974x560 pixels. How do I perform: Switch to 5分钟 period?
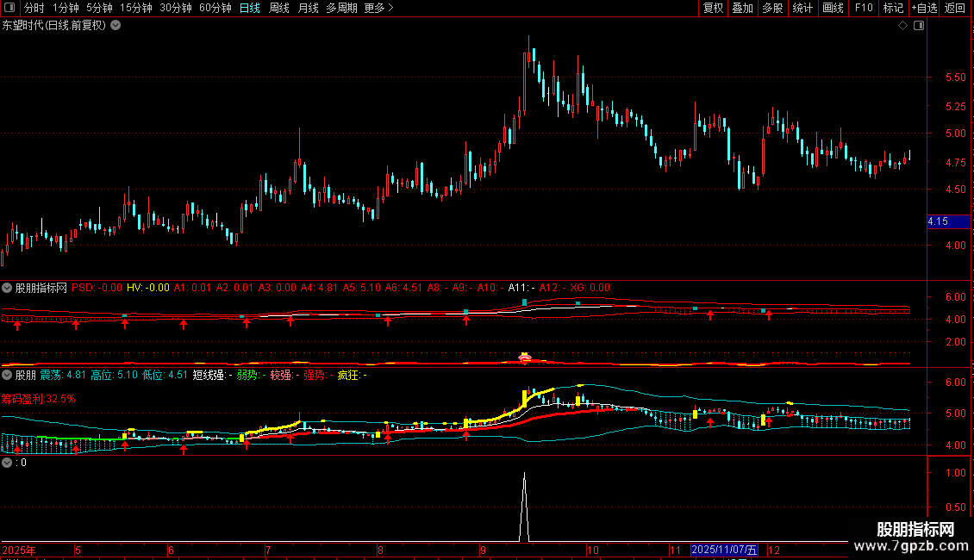[99, 8]
